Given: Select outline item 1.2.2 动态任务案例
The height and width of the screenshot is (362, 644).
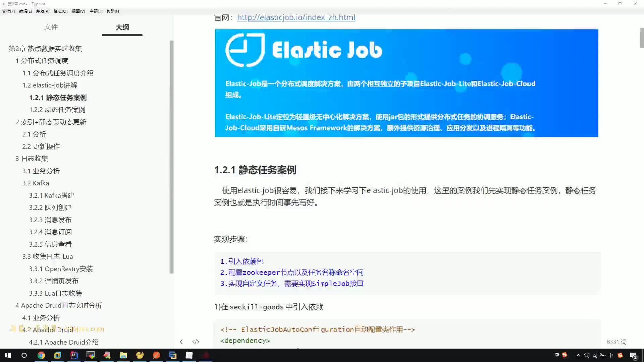Looking at the screenshot, I should tap(57, 110).
